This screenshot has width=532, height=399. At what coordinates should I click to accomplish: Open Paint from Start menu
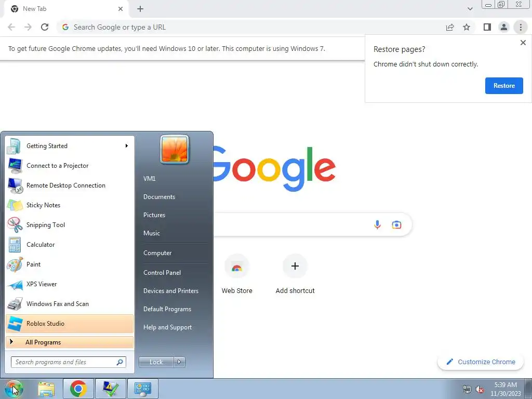pos(70,264)
